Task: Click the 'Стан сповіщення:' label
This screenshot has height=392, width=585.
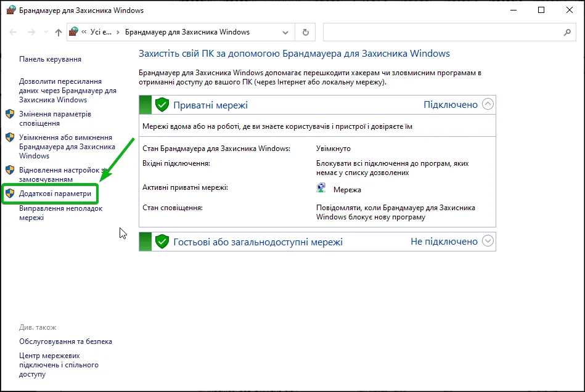Action: tap(173, 208)
